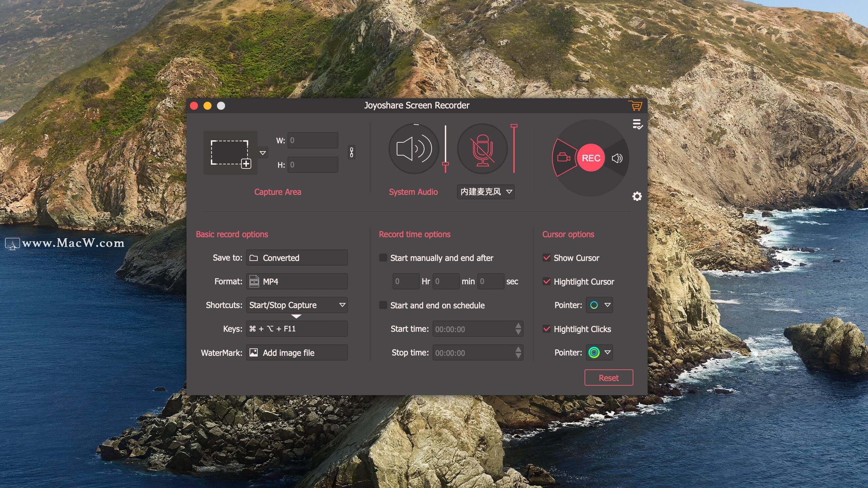This screenshot has width=868, height=488.
Task: Click the Basic record options heading
Action: point(232,234)
